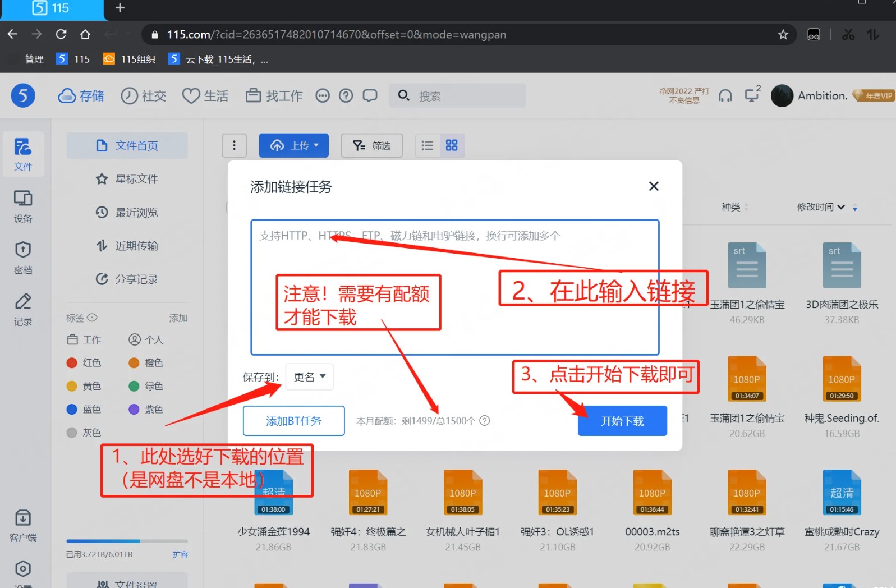Click the 115 logo in the header
The width and height of the screenshot is (896, 588).
[23, 96]
